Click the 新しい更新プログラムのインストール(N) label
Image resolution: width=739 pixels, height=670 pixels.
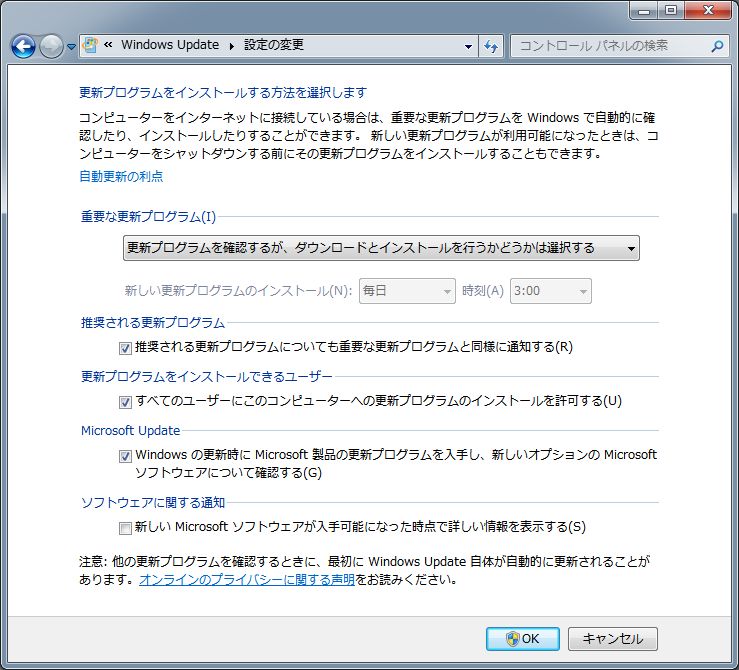[238, 291]
